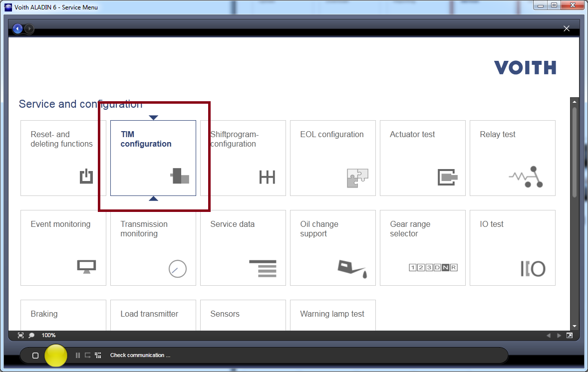588x372 pixels.
Task: Open the Shiftprogram-configuration tile
Action: pyautogui.click(x=243, y=158)
